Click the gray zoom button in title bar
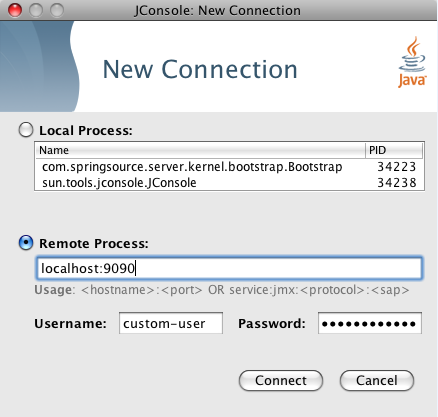Viewport: 438px width, 417px height. tap(57, 10)
